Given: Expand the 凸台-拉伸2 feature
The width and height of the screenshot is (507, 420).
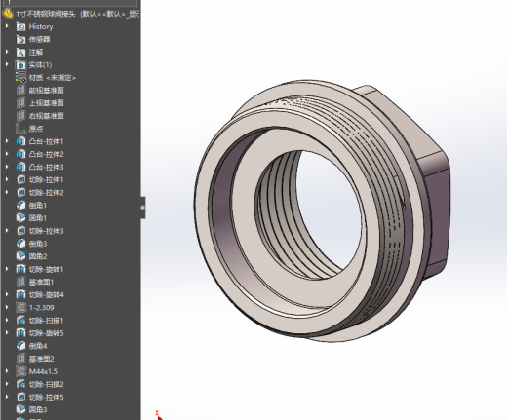Looking at the screenshot, I should click(7, 154).
